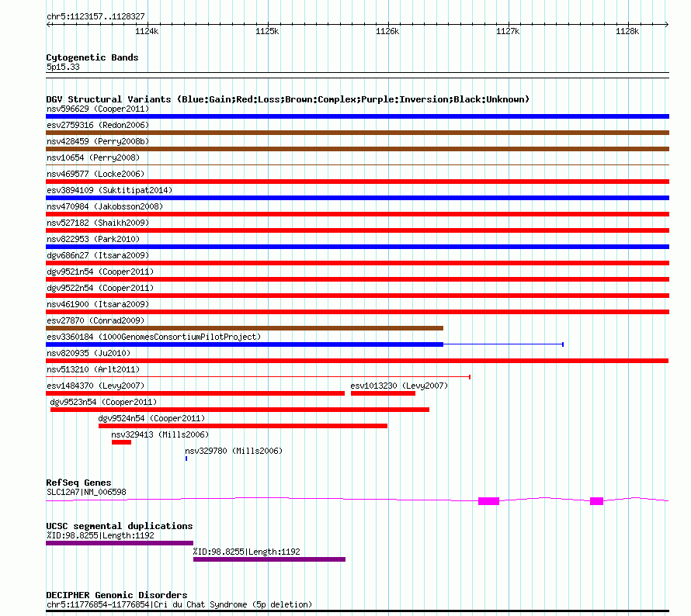Open dgv9522n54 (Cooper2011) label
691x616 pixels.
coord(100,288)
